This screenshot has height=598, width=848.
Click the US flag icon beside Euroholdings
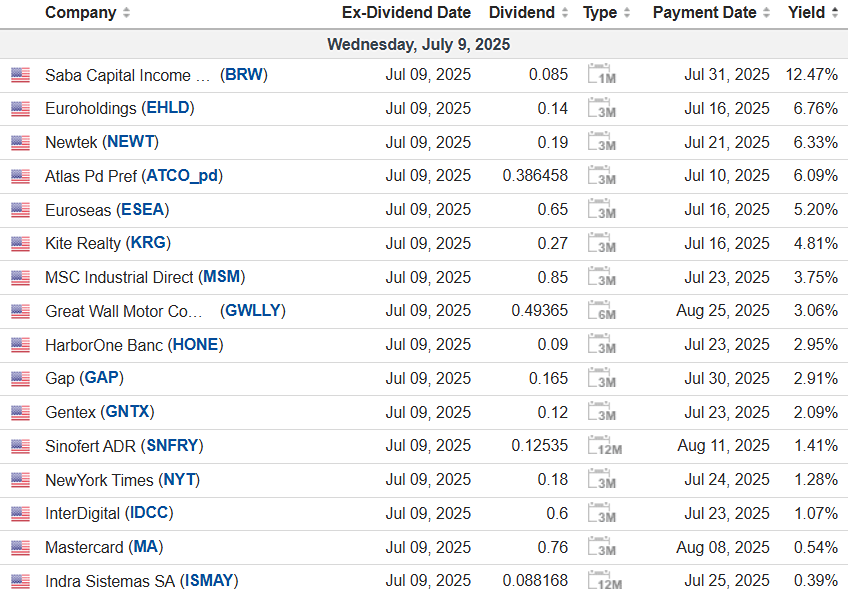[x=21, y=109]
